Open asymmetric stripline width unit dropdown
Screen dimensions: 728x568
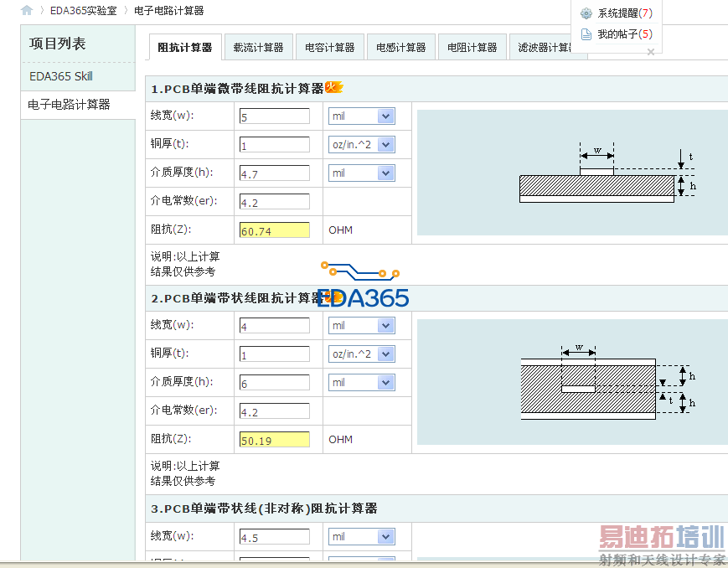pyautogui.click(x=362, y=537)
